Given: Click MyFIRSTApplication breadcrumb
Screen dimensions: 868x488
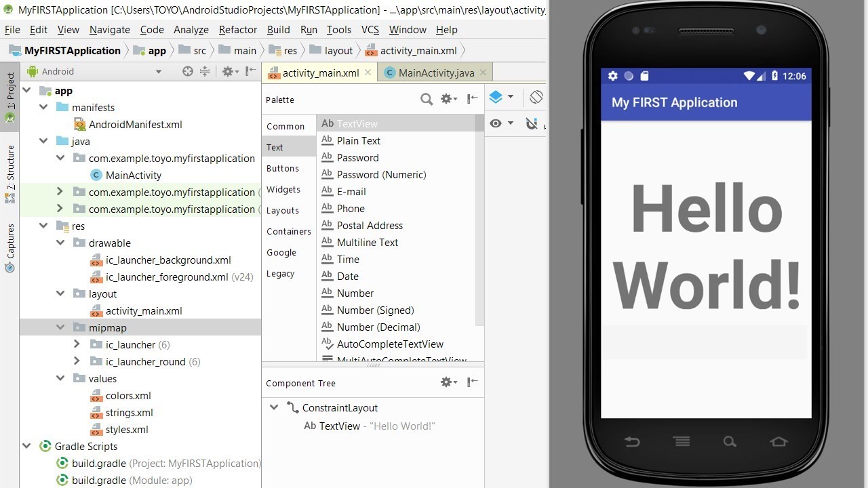Looking at the screenshot, I should pyautogui.click(x=73, y=51).
